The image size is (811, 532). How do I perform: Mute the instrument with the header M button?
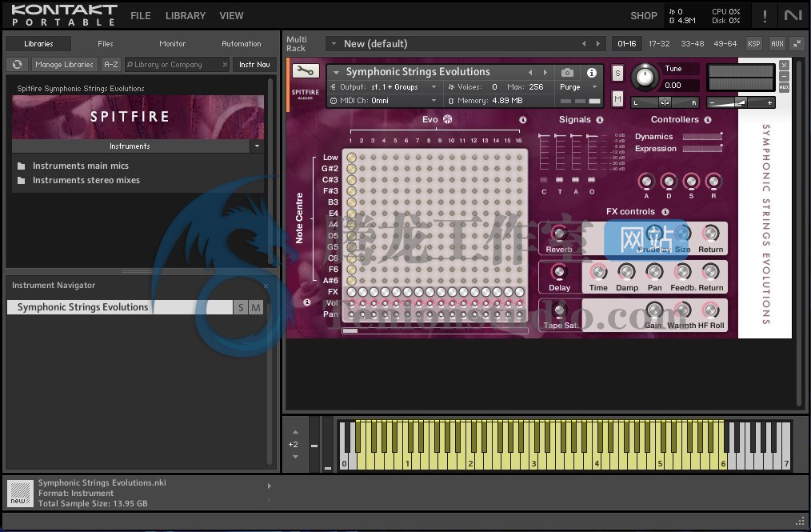coord(617,99)
